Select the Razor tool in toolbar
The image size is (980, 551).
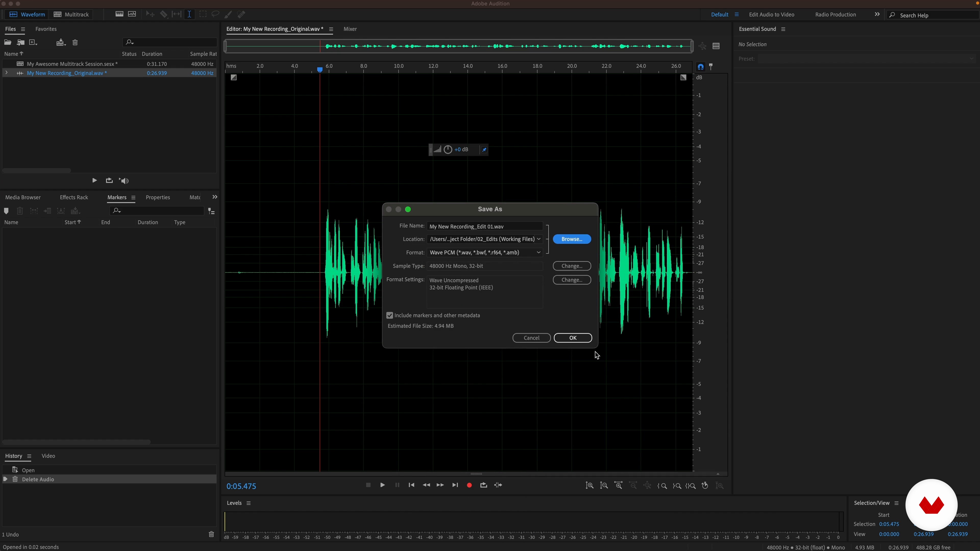point(164,15)
